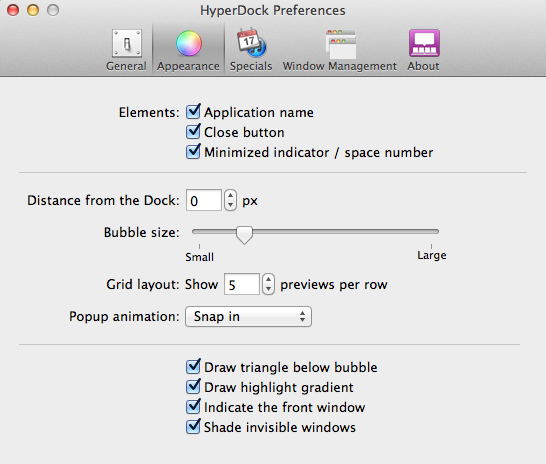
Task: Close the HyperDock Preferences window
Action: 13,10
